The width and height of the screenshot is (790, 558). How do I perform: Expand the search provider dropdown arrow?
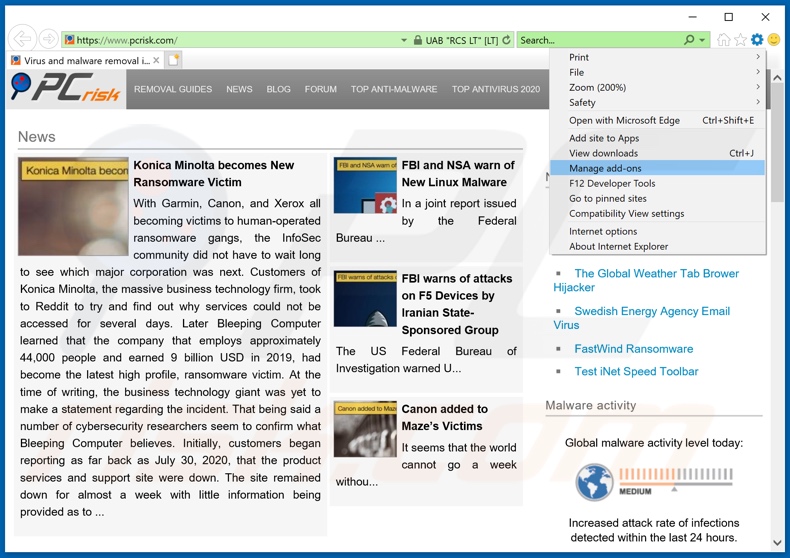(702, 40)
